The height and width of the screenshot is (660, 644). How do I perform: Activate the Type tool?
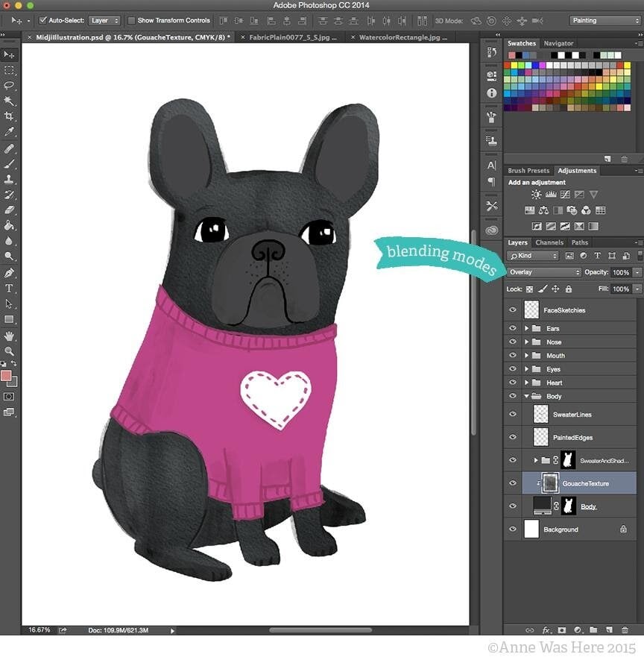[x=9, y=288]
